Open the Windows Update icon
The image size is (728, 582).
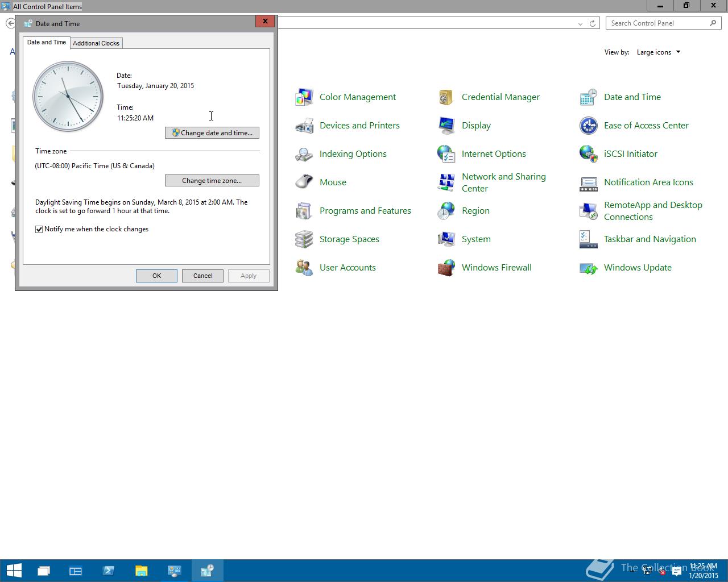tap(588, 268)
